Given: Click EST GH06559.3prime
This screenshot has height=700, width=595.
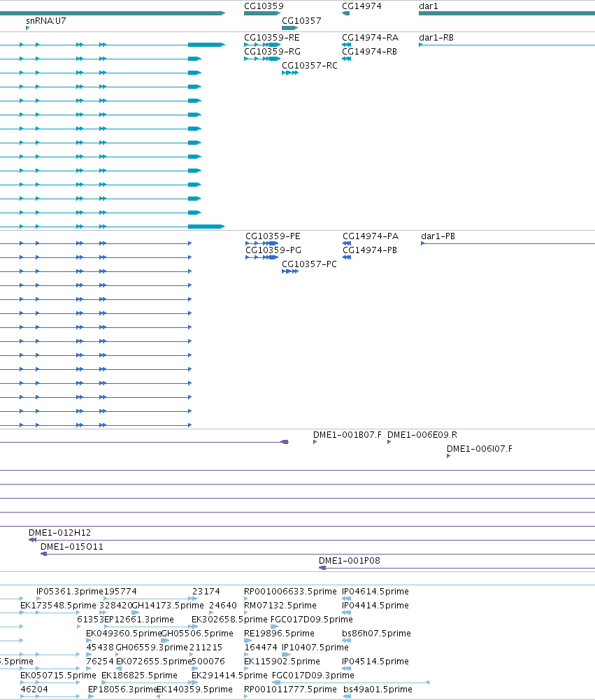Looking at the screenshot, I should point(152,648).
